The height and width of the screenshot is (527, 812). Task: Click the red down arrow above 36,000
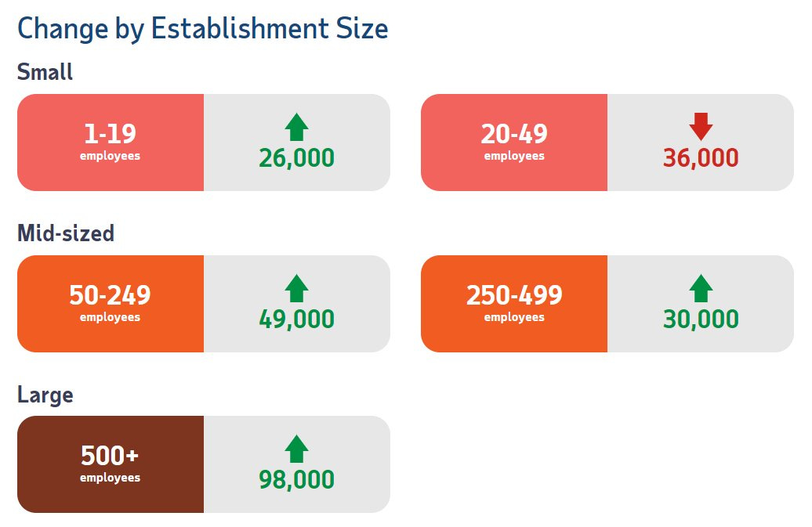pyautogui.click(x=701, y=126)
